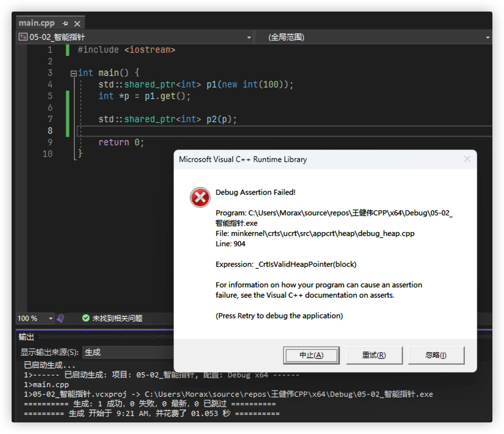Click the project icon beside 05-02_智能指针

23,37
